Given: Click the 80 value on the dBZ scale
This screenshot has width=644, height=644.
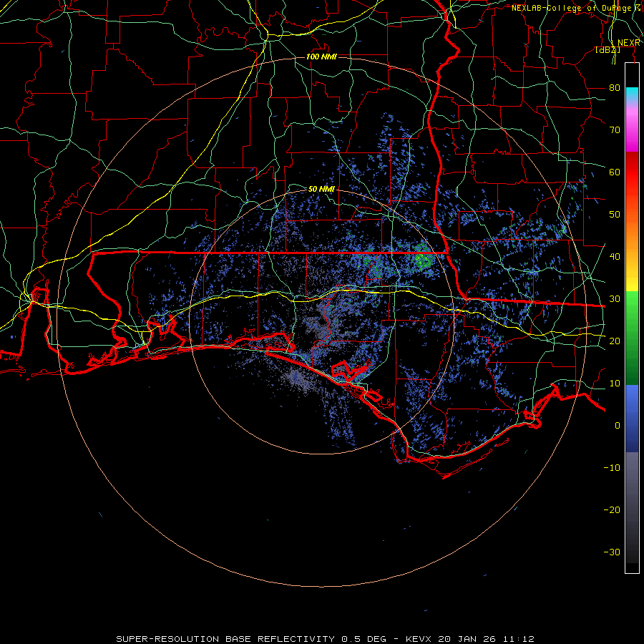Looking at the screenshot, I should tap(615, 88).
